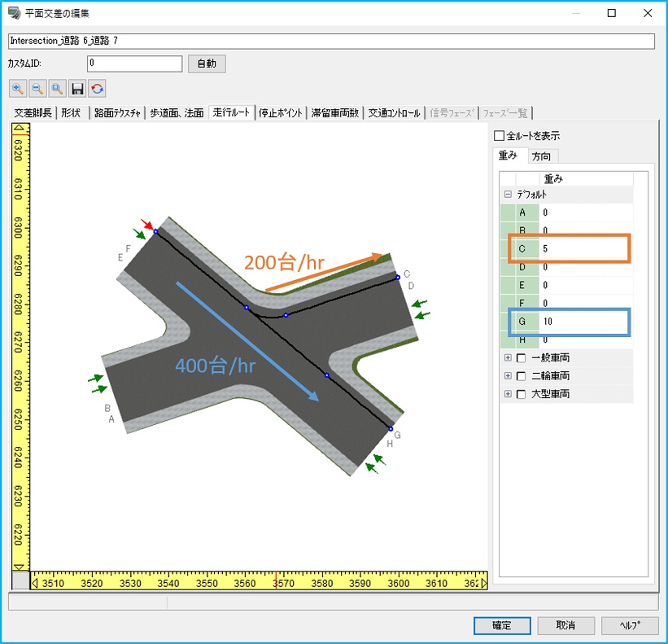
Task: Click the zoom in magnifier icon
Action: (17, 88)
